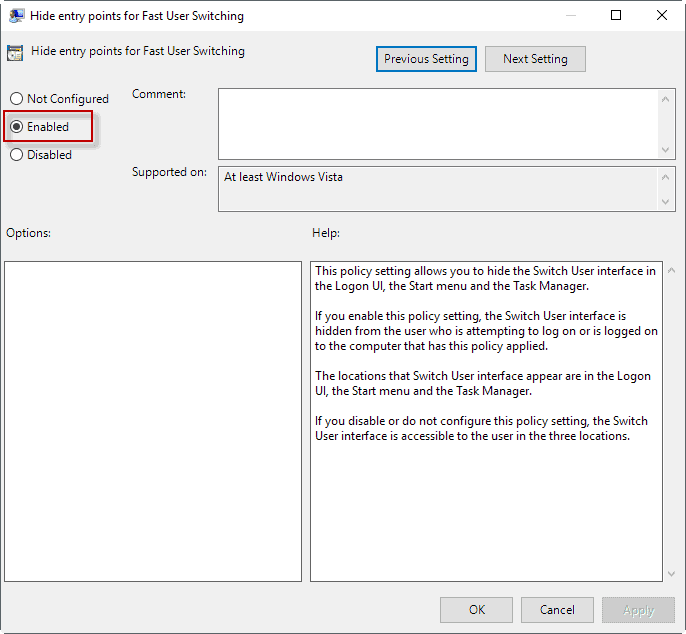Click the 'Options:' label
This screenshot has width=686, height=634.
pyautogui.click(x=28, y=233)
